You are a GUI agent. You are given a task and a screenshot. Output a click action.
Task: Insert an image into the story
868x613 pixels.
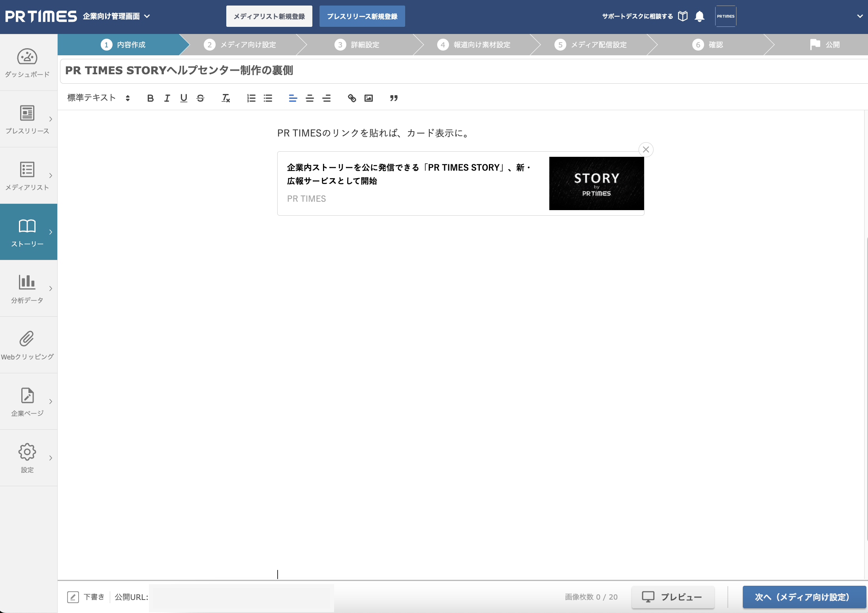368,98
